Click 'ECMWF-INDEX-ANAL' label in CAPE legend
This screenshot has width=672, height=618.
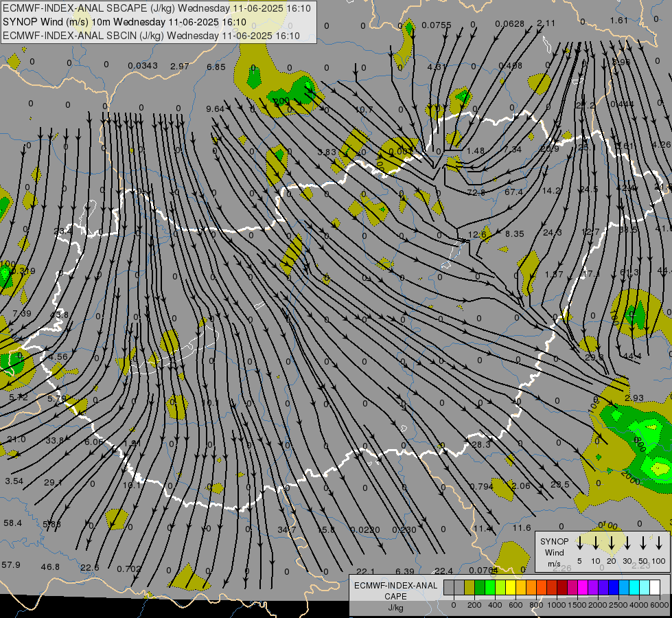[395, 586]
